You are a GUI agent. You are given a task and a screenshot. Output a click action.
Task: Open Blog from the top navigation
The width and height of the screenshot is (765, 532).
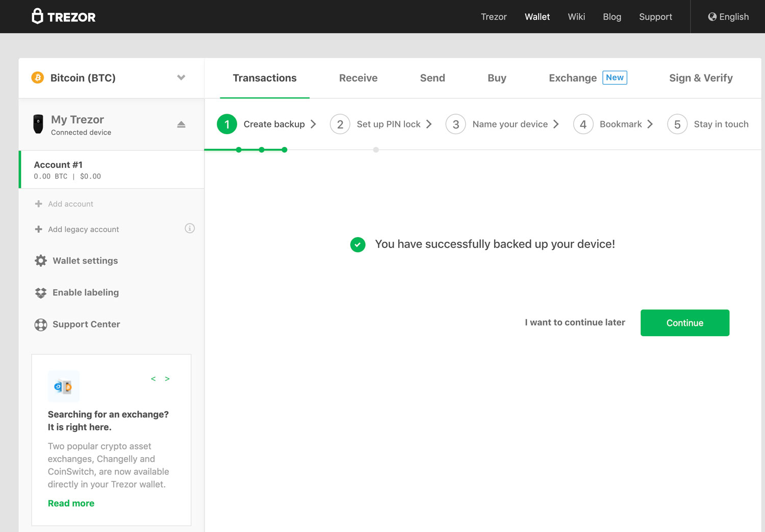tap(612, 17)
